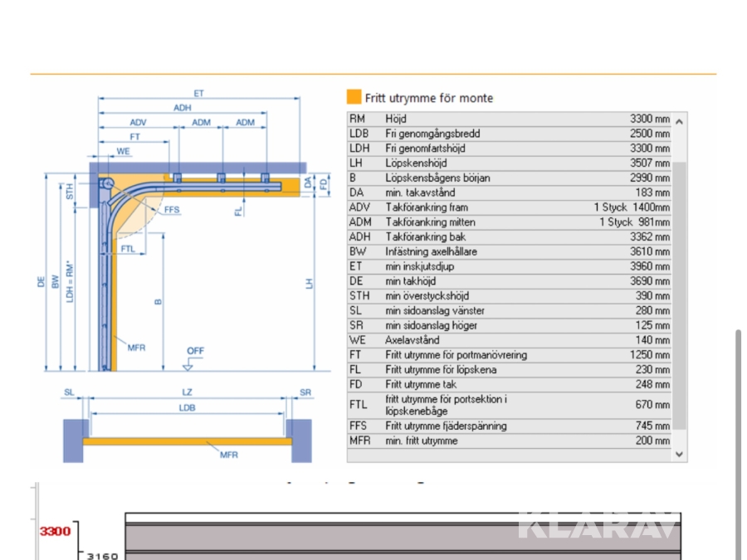Click the table scroll up arrow
This screenshot has width=747, height=560.
pos(680,121)
